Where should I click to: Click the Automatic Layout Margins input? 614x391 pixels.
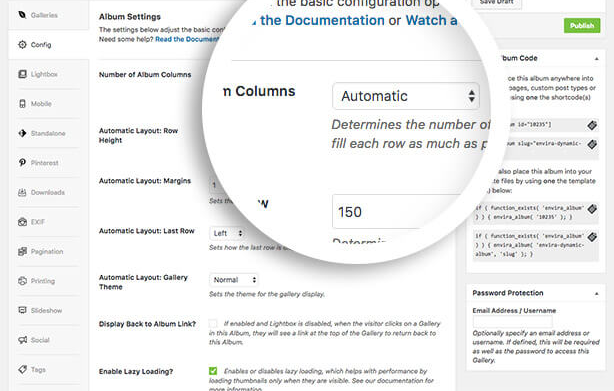(216, 185)
